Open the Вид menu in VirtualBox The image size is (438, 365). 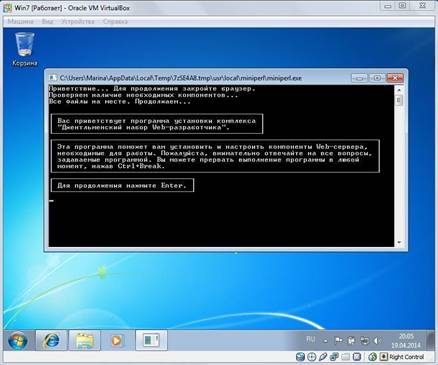tap(47, 22)
